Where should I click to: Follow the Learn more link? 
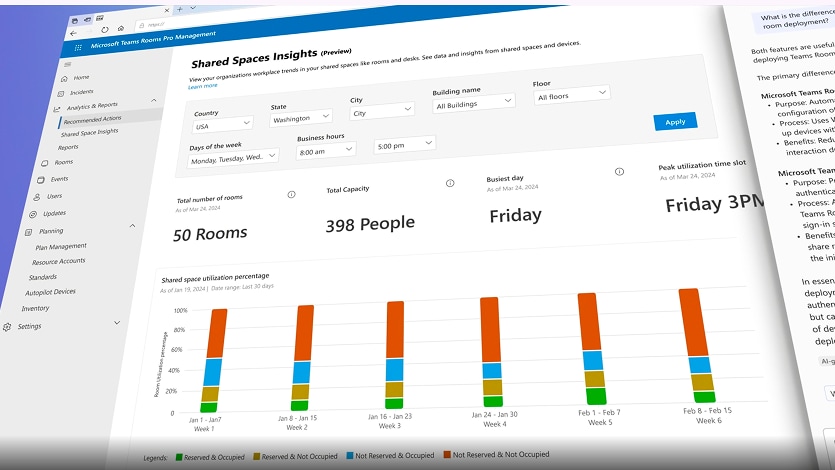point(202,86)
